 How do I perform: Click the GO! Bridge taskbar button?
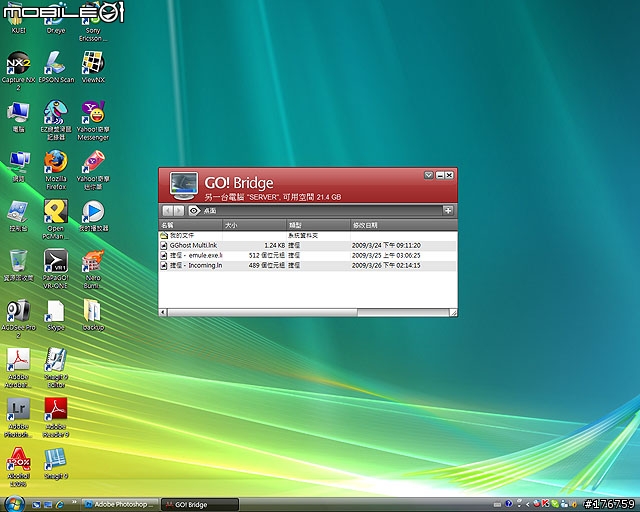200,505
